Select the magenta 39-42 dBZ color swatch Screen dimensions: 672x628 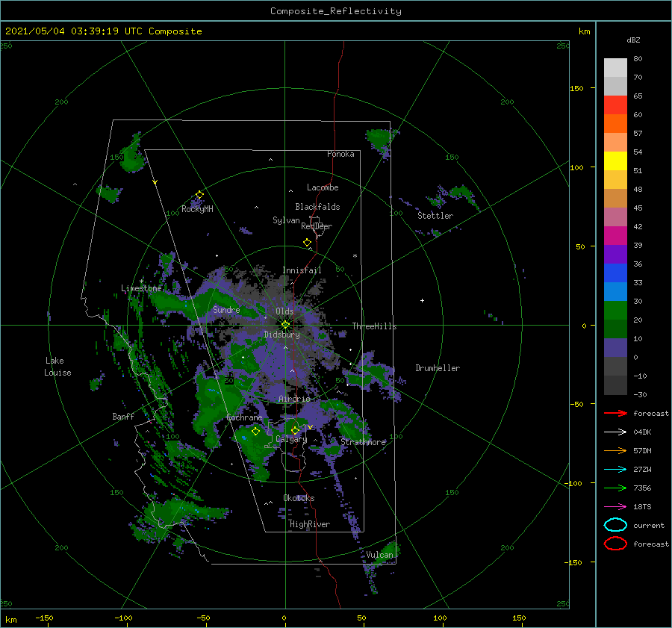pyautogui.click(x=615, y=236)
